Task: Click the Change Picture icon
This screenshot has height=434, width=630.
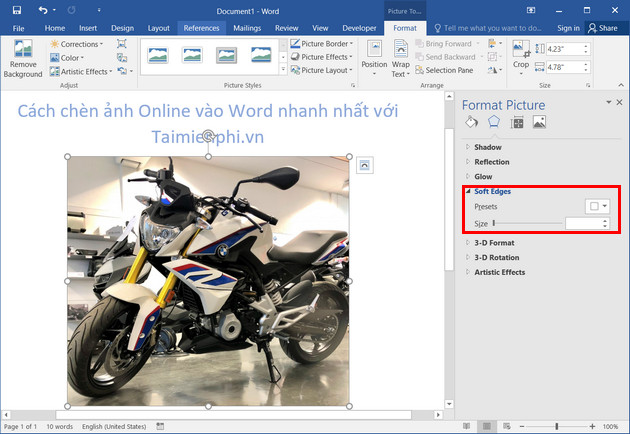Action: pyautogui.click(x=122, y=58)
